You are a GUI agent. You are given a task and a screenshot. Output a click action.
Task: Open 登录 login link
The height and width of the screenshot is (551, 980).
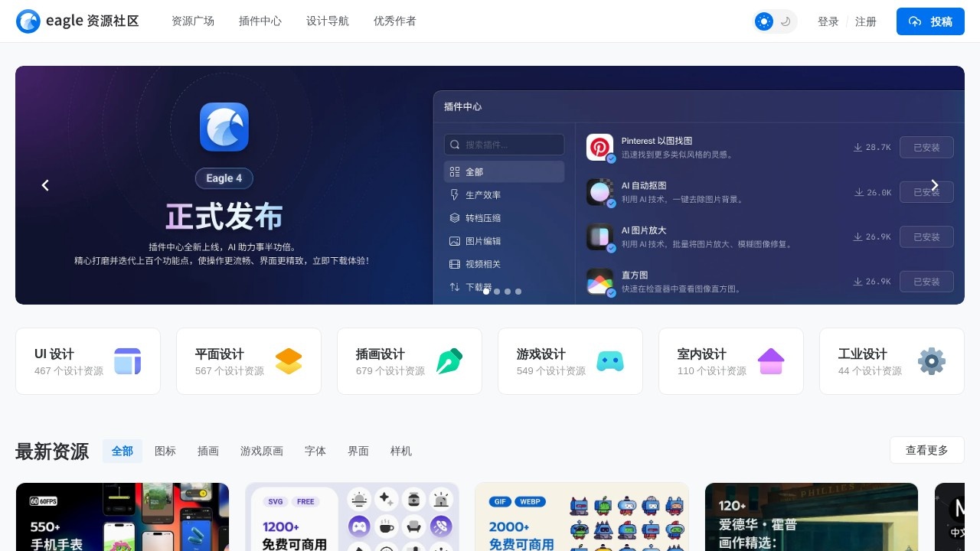828,21
